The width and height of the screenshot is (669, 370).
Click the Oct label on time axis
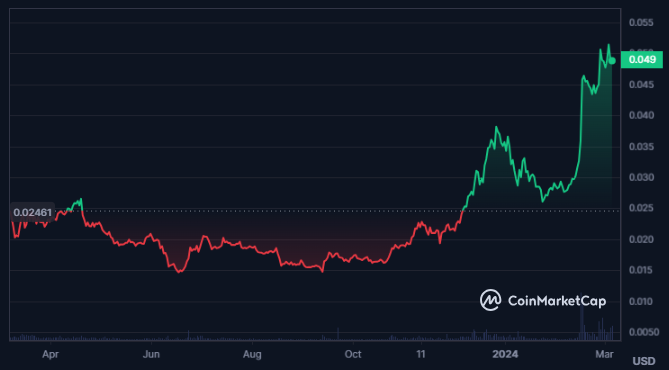353,354
